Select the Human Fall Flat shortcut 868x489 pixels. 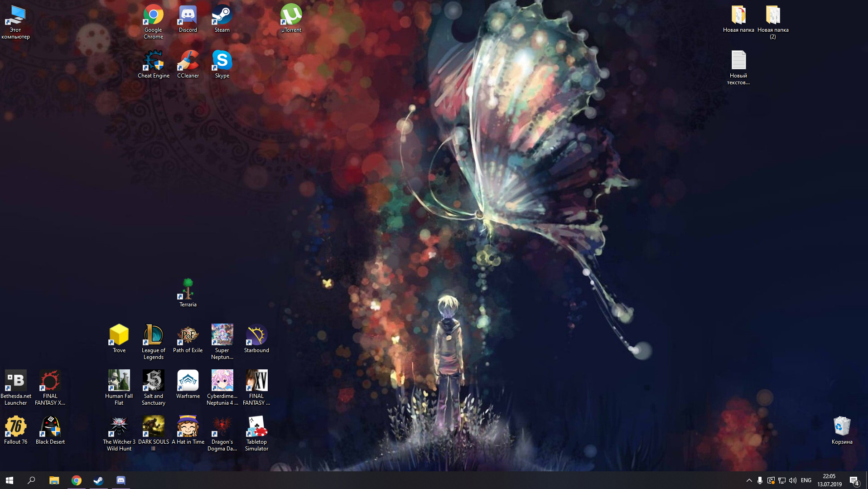(119, 388)
